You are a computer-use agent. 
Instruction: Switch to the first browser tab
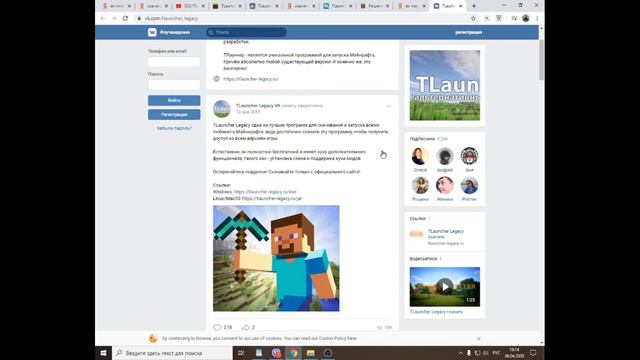[117, 6]
